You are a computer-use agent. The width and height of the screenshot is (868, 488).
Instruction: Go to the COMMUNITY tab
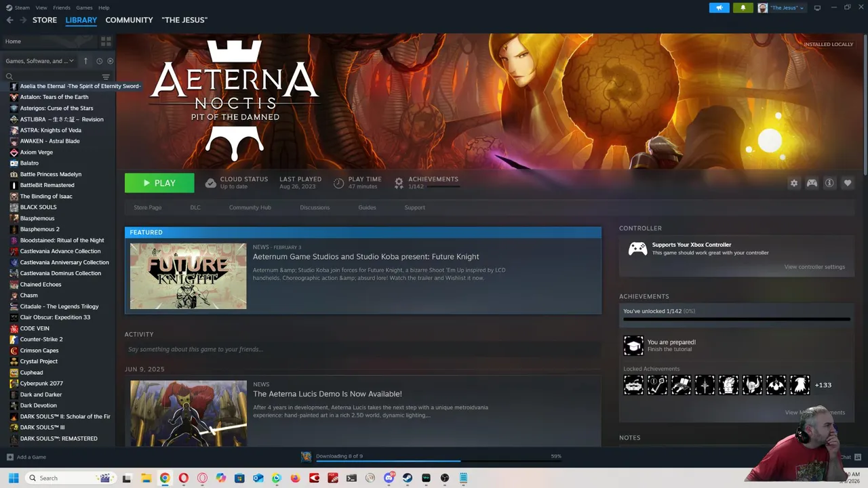pos(129,20)
